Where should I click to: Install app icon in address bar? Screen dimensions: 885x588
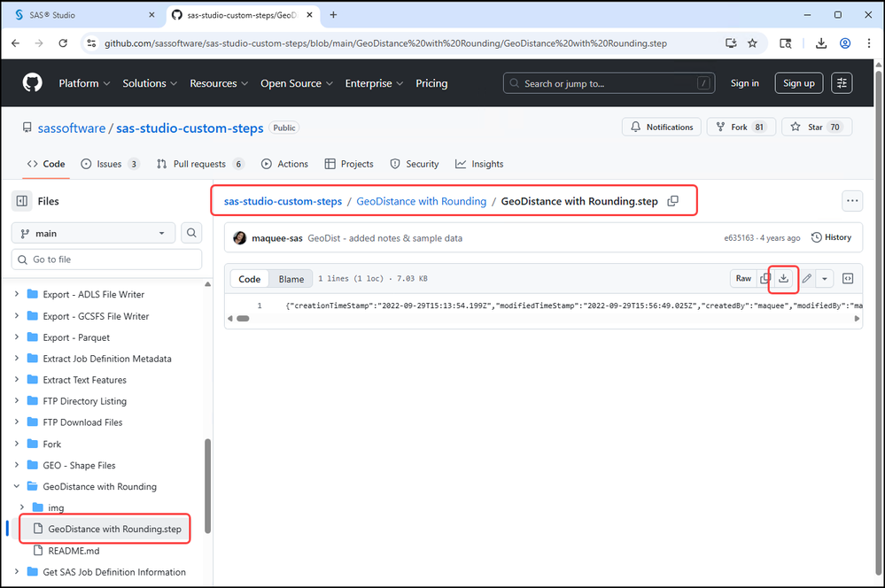[x=731, y=43]
